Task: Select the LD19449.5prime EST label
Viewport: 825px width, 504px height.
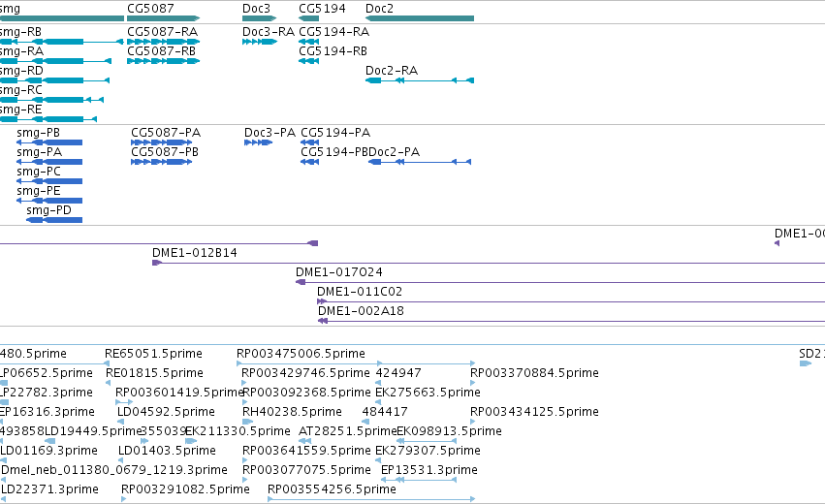Action: coord(94,431)
